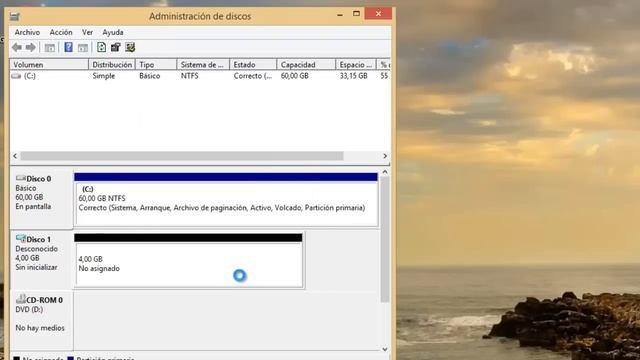Screen dimensions: 640x360
Task: Go back using the toolbar back arrow
Action: coord(17,47)
